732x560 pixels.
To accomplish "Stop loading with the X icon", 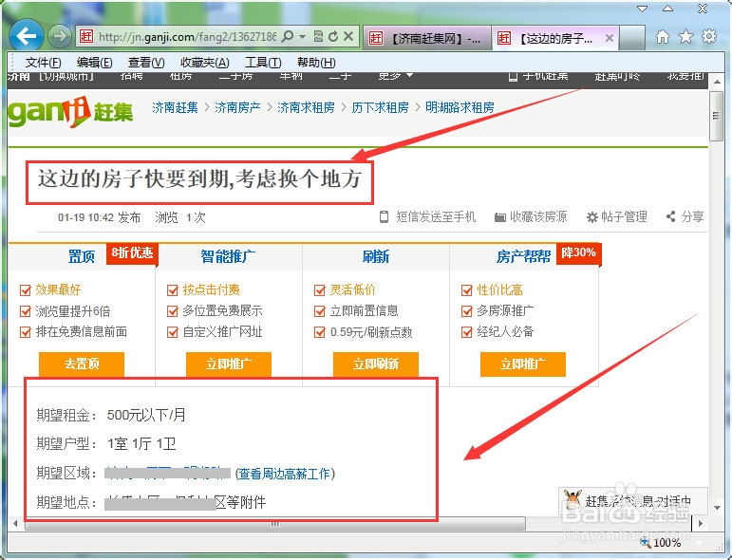I will click(348, 36).
